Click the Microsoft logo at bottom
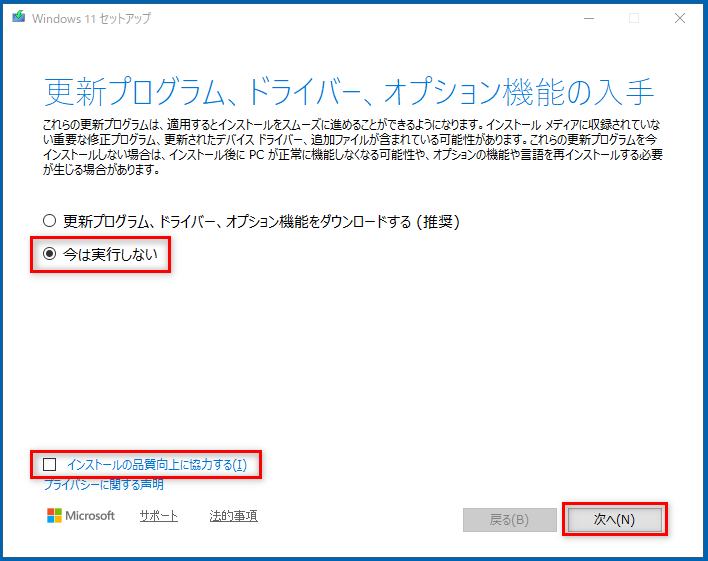The image size is (708, 561). coord(81,515)
